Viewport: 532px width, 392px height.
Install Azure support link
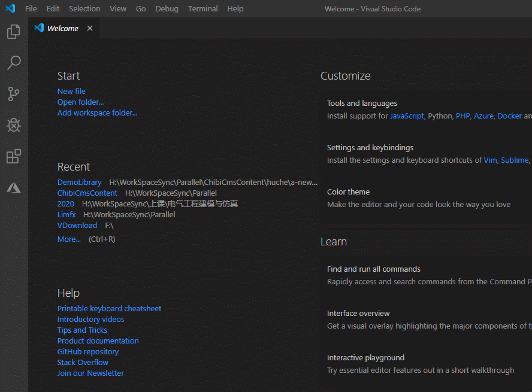pos(483,116)
